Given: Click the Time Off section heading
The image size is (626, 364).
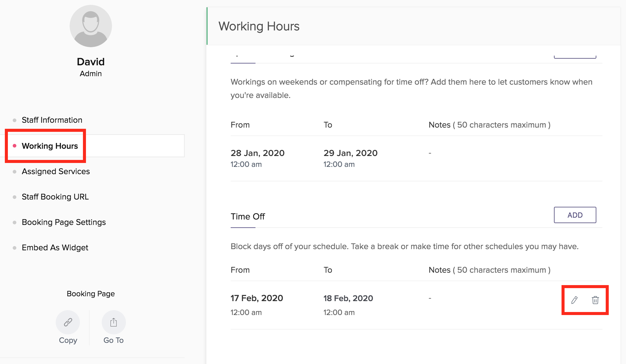Looking at the screenshot, I should click(x=248, y=216).
